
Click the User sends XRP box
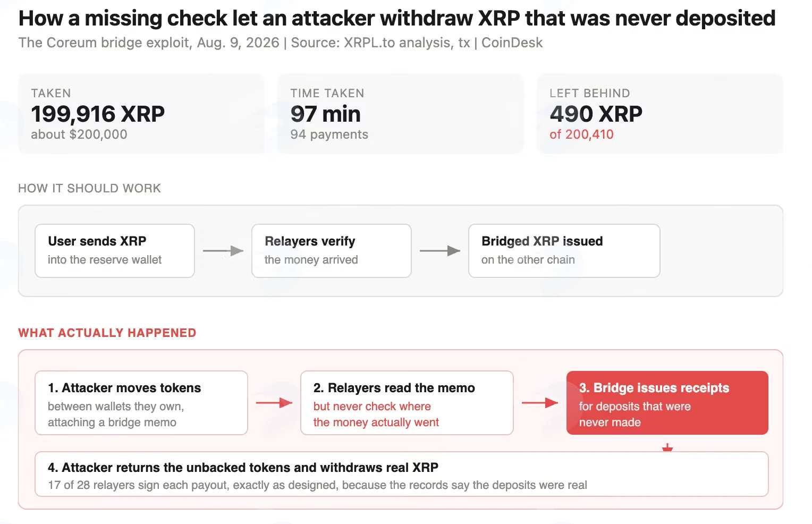click(x=115, y=251)
